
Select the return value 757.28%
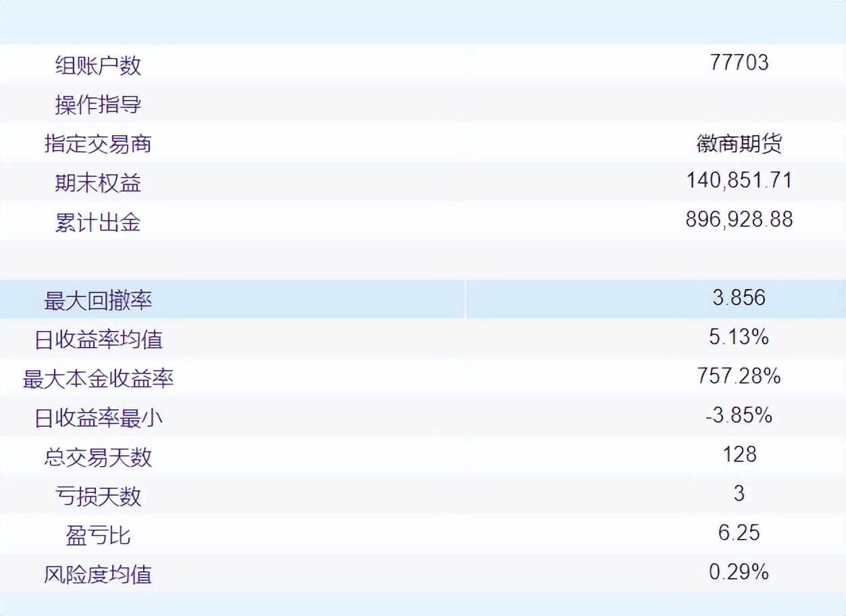click(x=739, y=376)
